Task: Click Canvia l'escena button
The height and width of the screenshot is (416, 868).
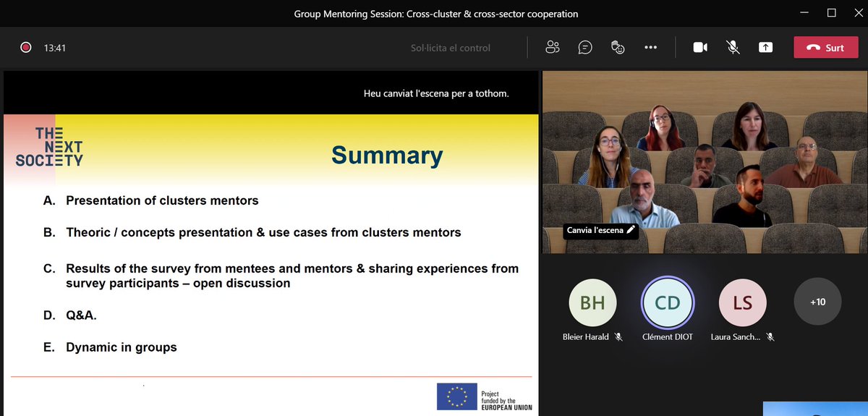Action: pos(600,230)
